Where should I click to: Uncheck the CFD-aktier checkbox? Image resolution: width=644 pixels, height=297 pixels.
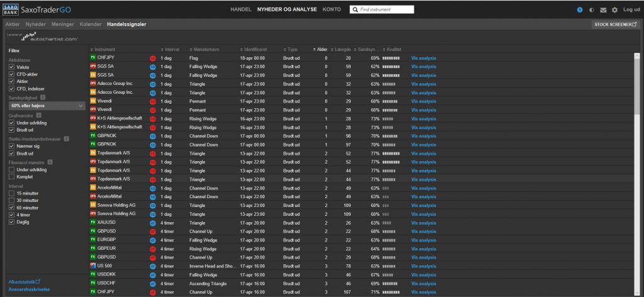click(11, 74)
